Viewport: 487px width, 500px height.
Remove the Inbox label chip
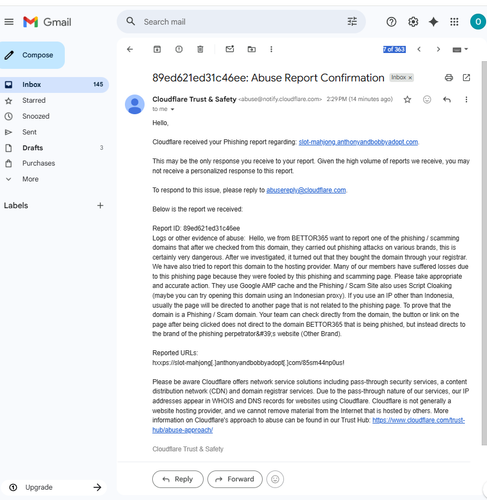point(410,78)
